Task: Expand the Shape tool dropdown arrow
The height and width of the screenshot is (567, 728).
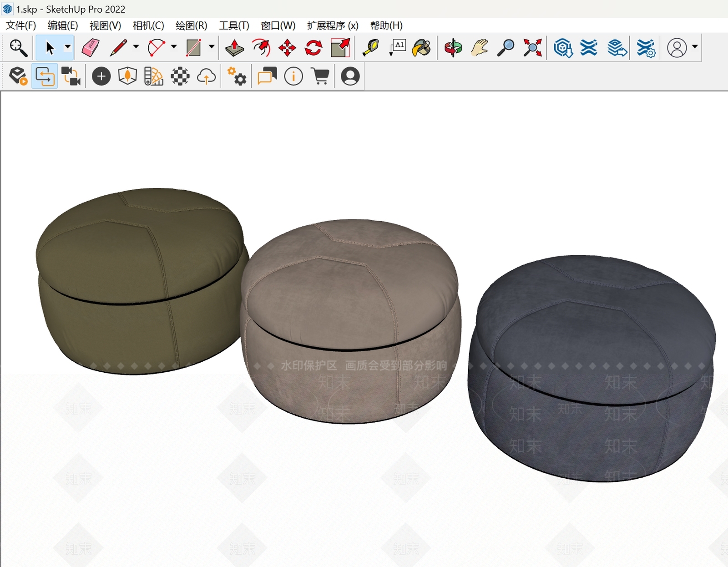Action: click(211, 47)
